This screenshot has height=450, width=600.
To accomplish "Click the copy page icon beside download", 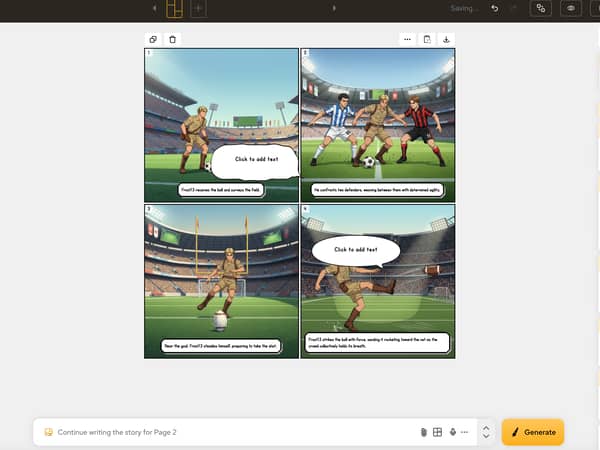I will [427, 39].
